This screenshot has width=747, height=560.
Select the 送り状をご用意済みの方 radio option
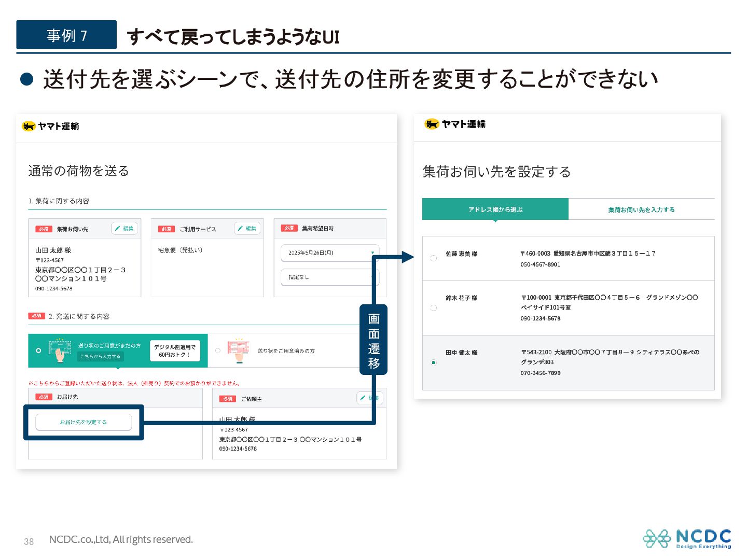point(218,351)
